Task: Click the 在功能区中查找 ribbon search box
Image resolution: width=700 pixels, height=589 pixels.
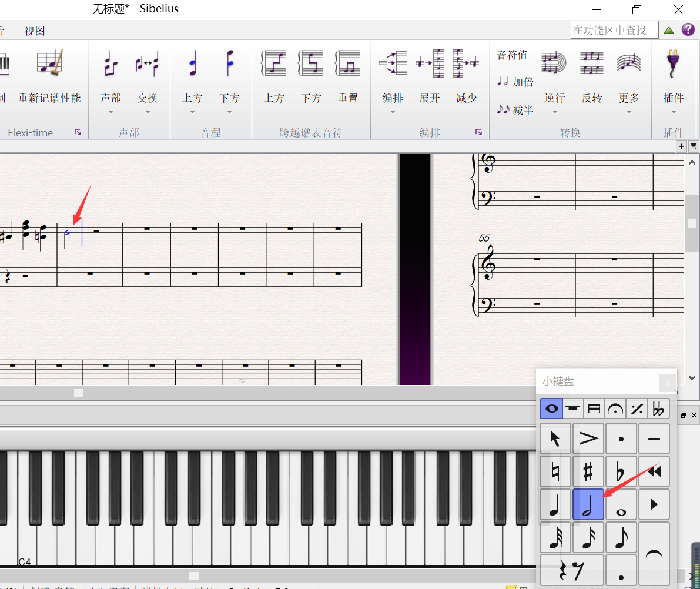Action: pos(614,30)
